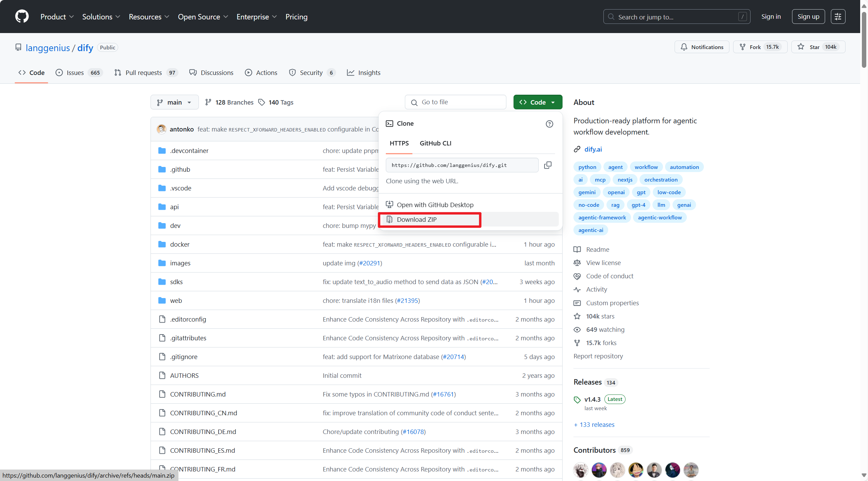This screenshot has height=481, width=868.
Task: Click the license scale icon
Action: 577,263
